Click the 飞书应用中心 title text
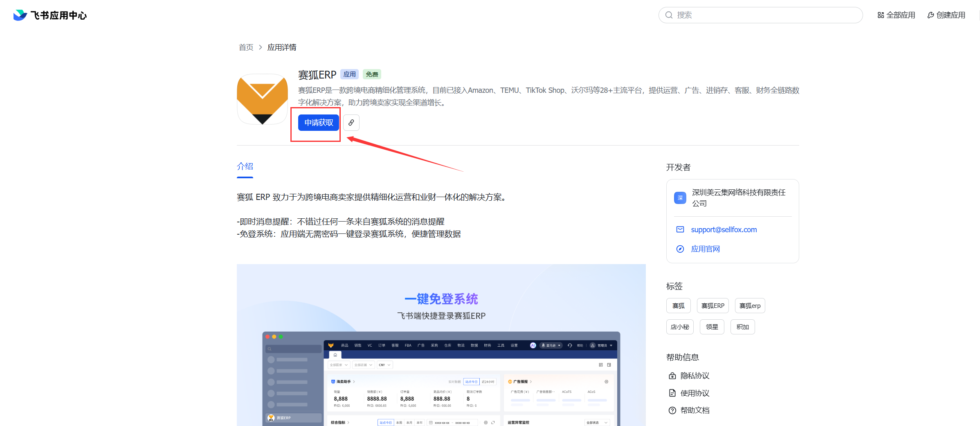 59,16
